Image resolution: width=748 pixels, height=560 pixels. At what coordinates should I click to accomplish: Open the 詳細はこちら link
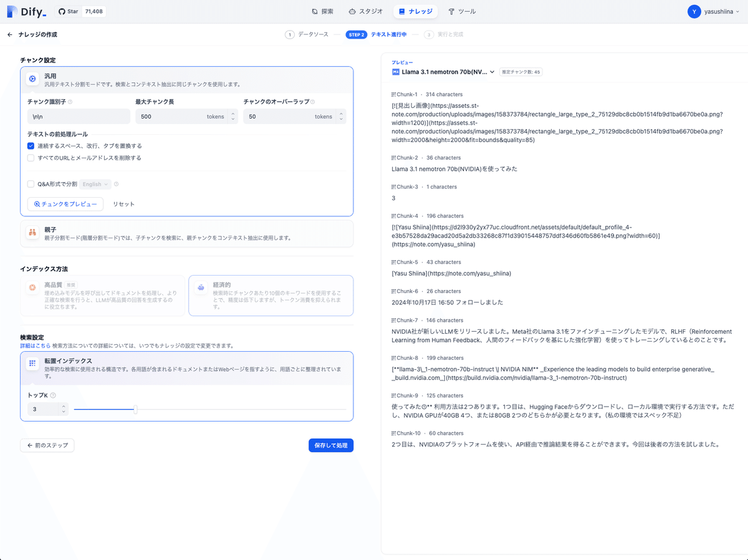pos(36,345)
